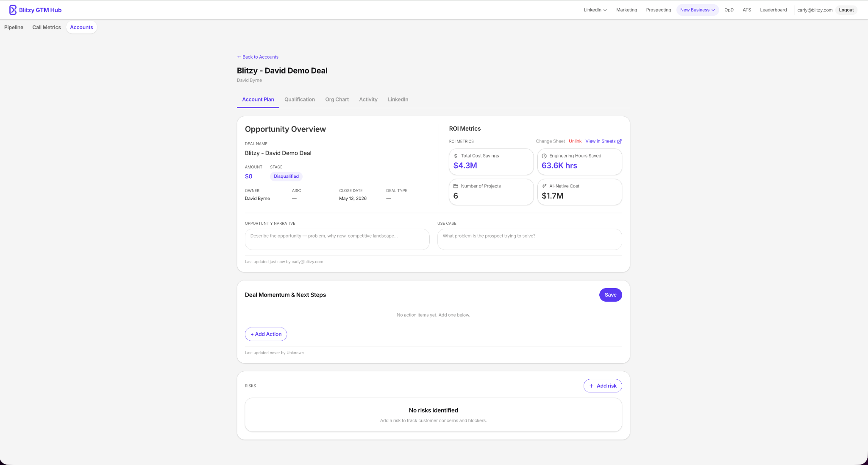Click the 'No risks identified' message
This screenshot has width=868, height=465.
pos(433,410)
